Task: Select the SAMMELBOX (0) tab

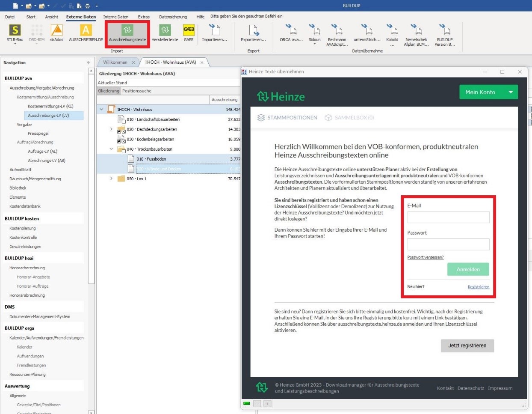Action: pyautogui.click(x=349, y=118)
